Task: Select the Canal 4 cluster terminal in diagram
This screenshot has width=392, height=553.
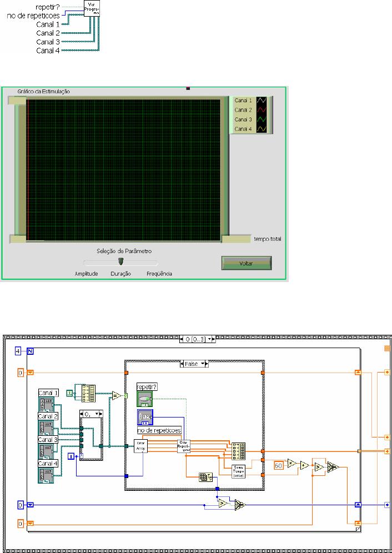Action: tap(46, 475)
